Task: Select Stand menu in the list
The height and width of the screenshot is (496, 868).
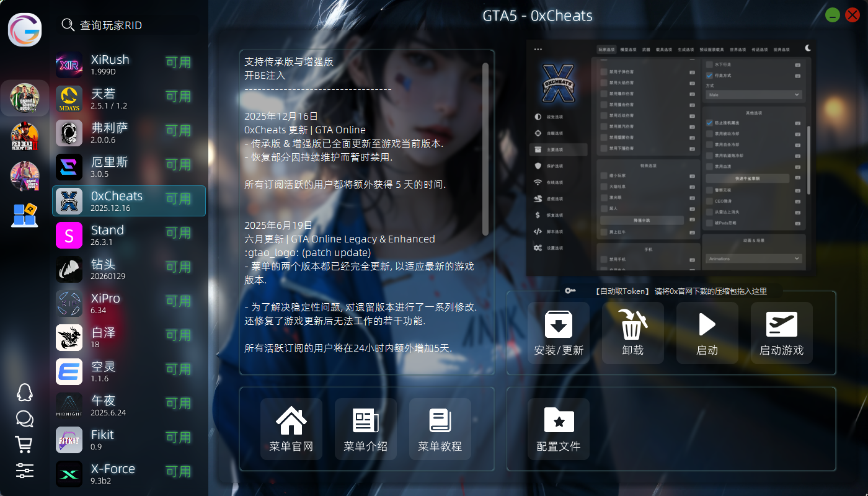Action: (129, 235)
